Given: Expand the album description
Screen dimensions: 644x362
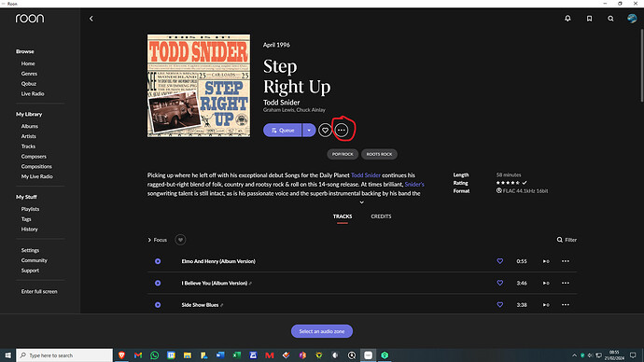Looking at the screenshot, I should pos(361,202).
